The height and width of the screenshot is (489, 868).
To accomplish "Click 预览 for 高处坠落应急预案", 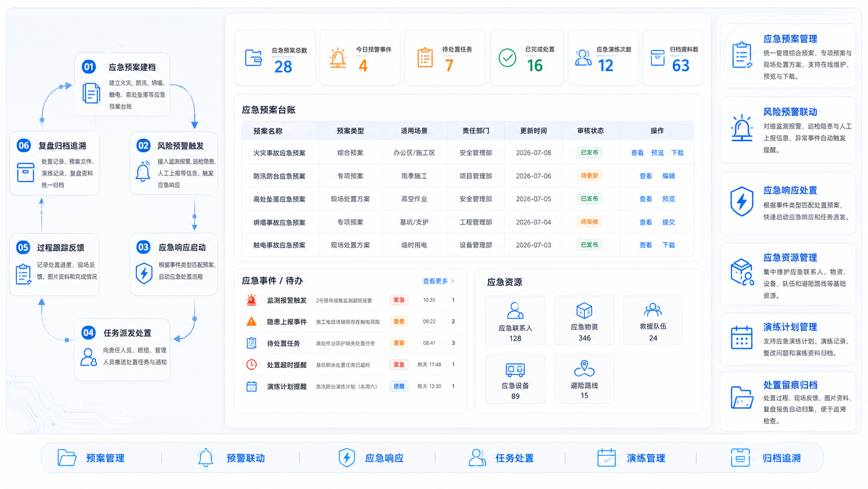I will coord(669,199).
